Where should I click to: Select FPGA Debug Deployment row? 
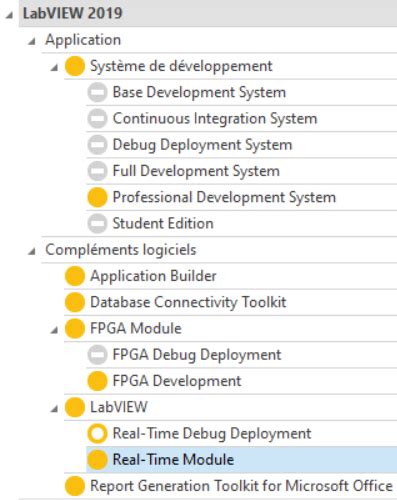tap(242, 355)
